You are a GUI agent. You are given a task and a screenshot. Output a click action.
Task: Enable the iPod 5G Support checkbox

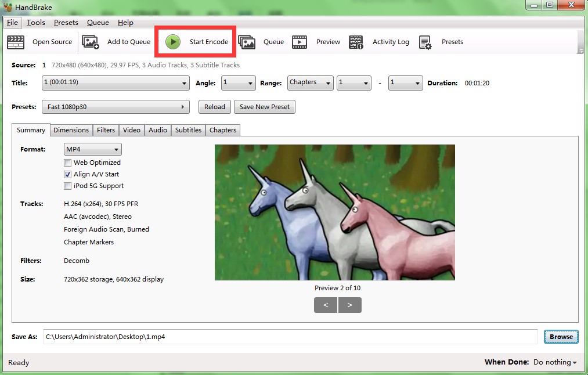pyautogui.click(x=67, y=186)
